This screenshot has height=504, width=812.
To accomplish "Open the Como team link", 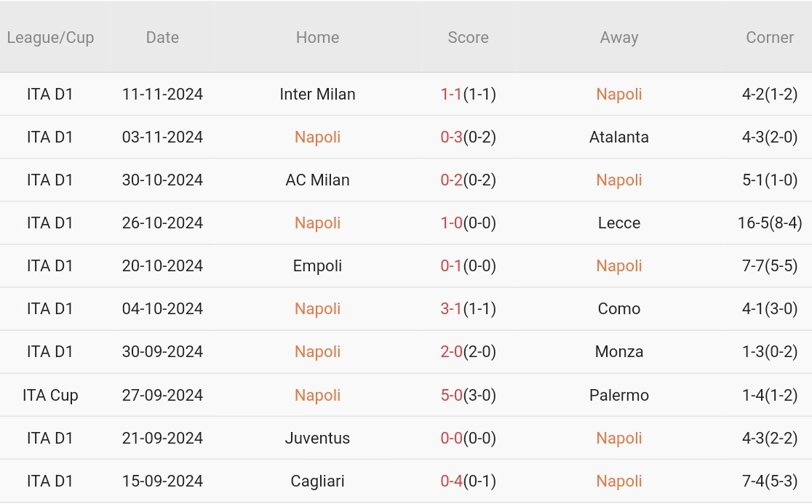I will (x=618, y=309).
